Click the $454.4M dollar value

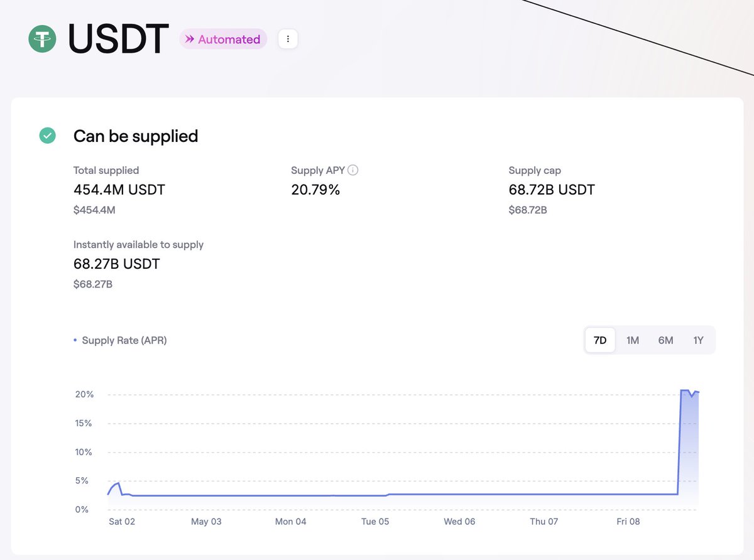[94, 210]
